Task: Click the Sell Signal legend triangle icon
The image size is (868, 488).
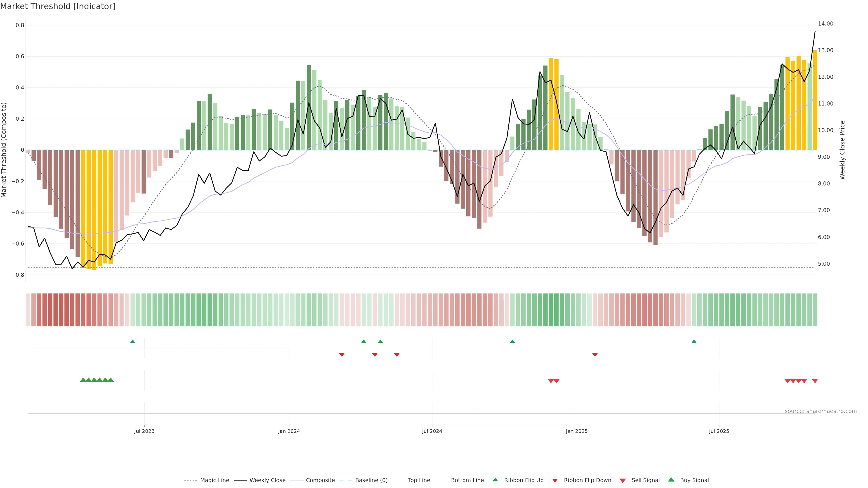Action: pyautogui.click(x=622, y=481)
